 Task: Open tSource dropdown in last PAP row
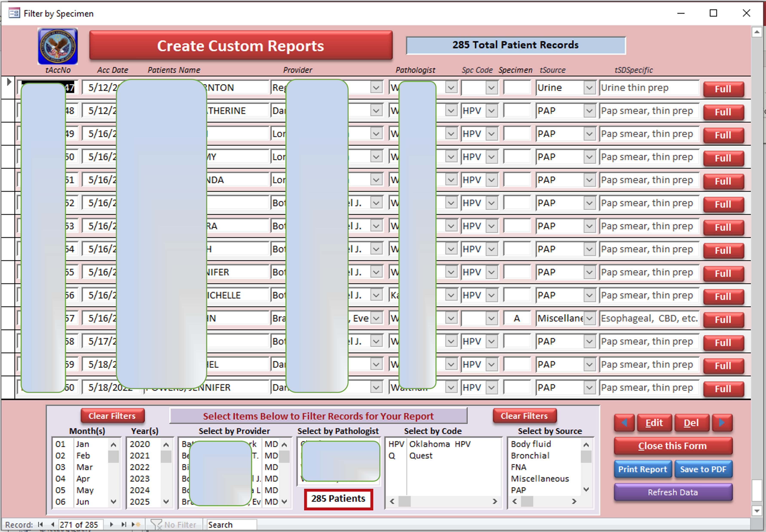coord(589,388)
